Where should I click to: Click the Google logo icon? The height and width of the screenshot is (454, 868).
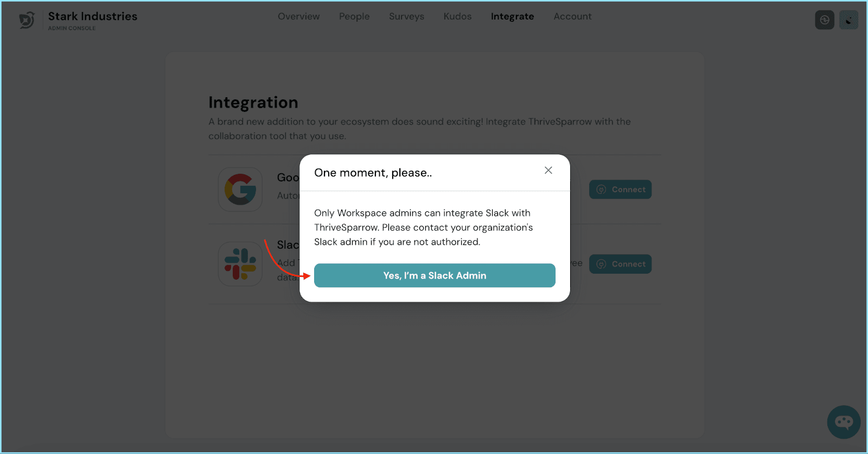tap(240, 190)
